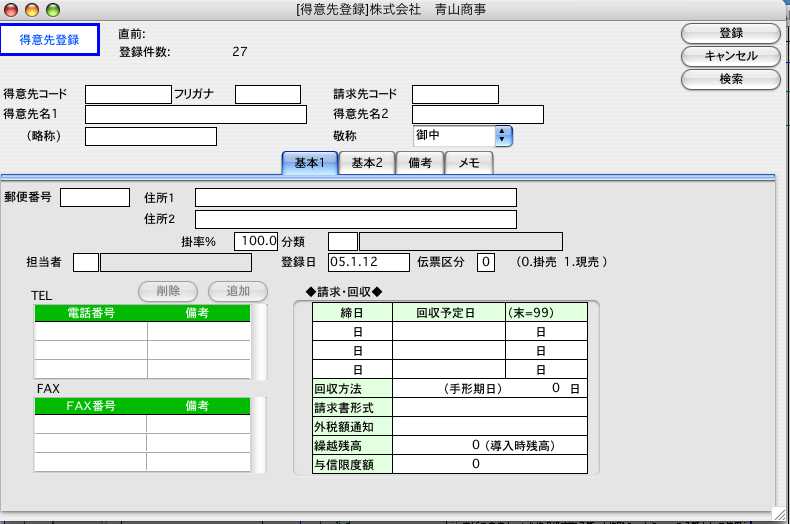Open the 備考 tab
Viewport: 790px width, 524px height.
point(420,163)
